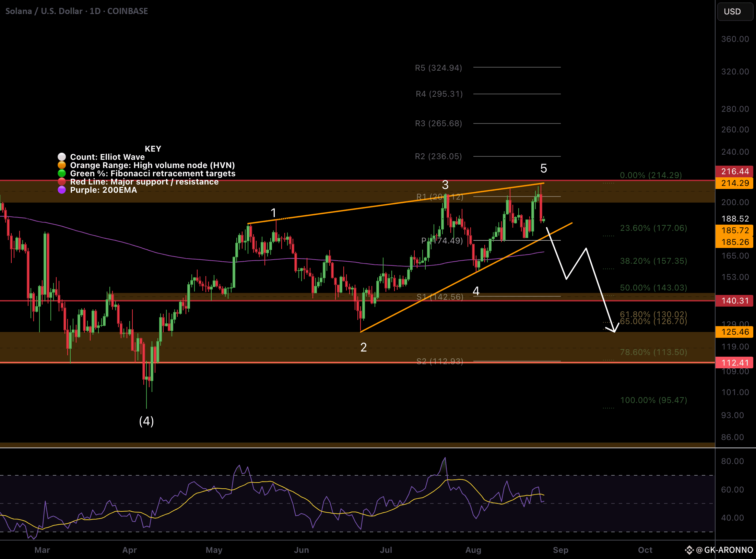The image size is (756, 559).
Task: Click the Elliott wave label 1
Action: 273,213
